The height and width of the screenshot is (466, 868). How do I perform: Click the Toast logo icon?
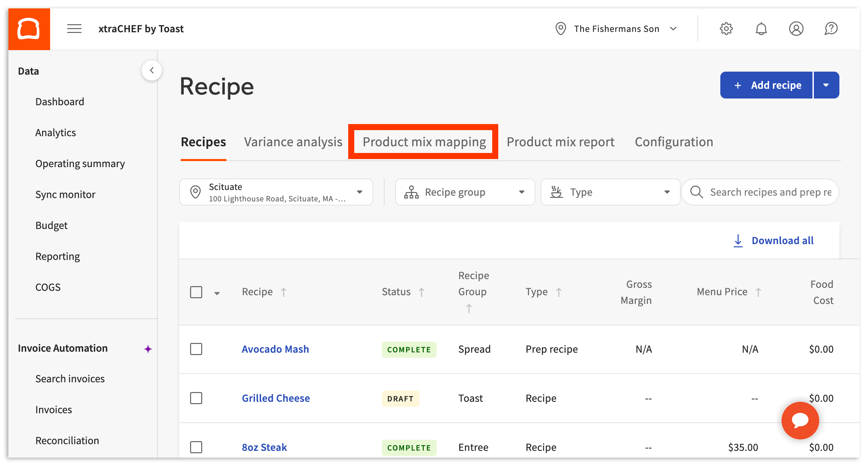pyautogui.click(x=29, y=29)
